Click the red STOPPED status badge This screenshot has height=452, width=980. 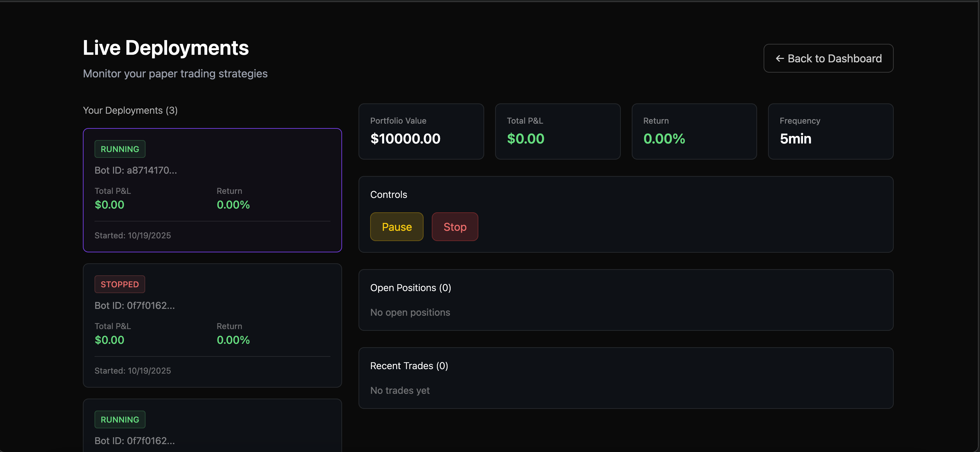[120, 284]
